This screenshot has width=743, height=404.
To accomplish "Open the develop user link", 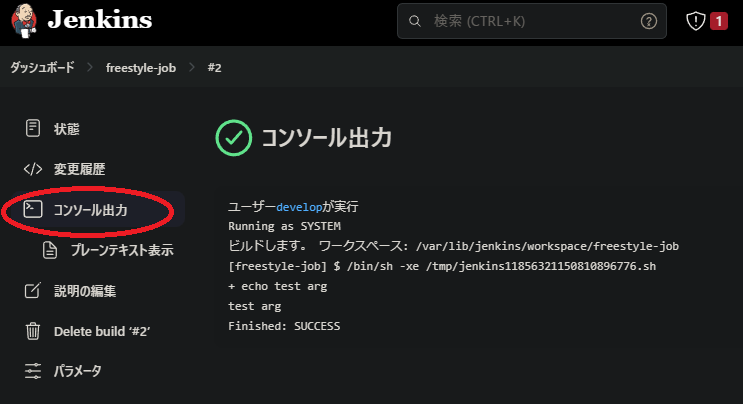I will coord(299,207).
